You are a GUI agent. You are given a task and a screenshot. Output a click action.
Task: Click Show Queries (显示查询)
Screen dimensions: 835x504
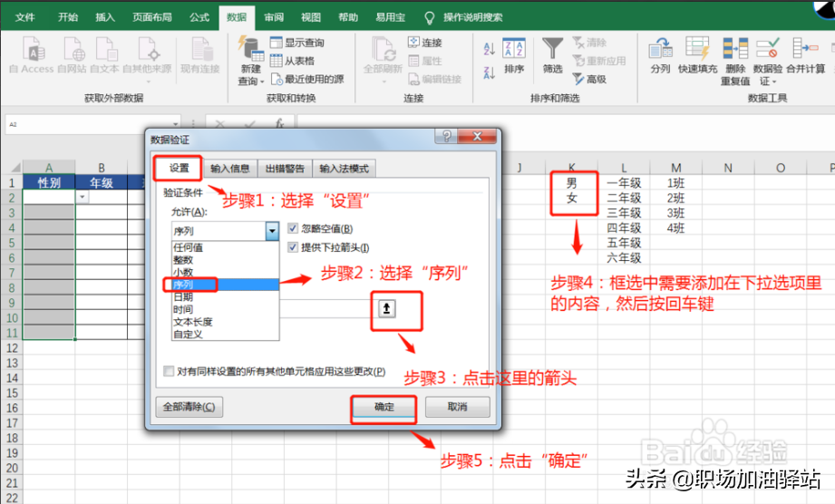point(297,43)
